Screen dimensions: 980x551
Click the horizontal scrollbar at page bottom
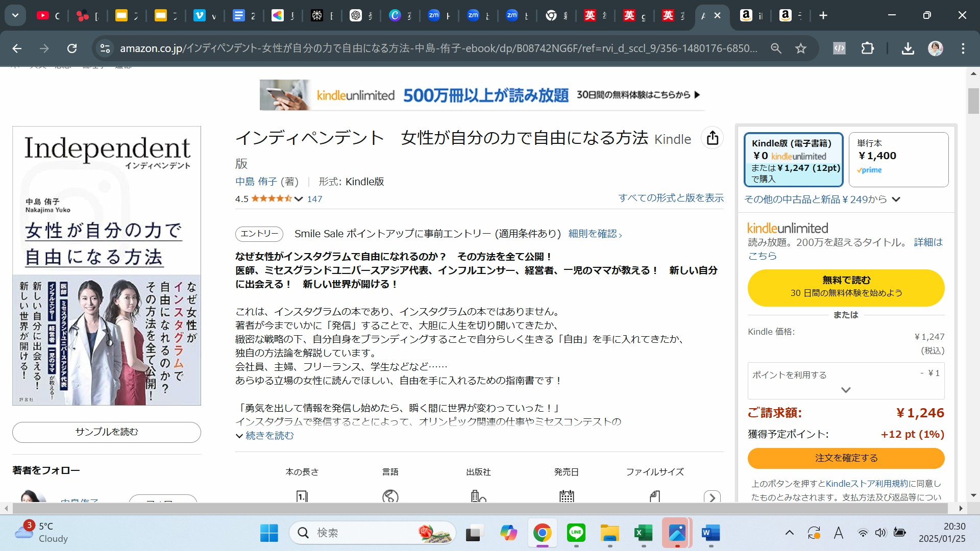coord(480,508)
